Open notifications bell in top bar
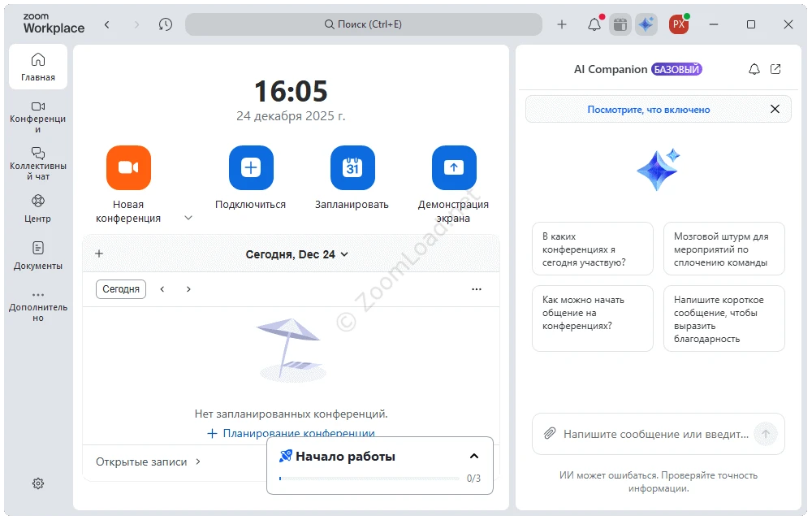This screenshot has width=812, height=520. pyautogui.click(x=594, y=24)
